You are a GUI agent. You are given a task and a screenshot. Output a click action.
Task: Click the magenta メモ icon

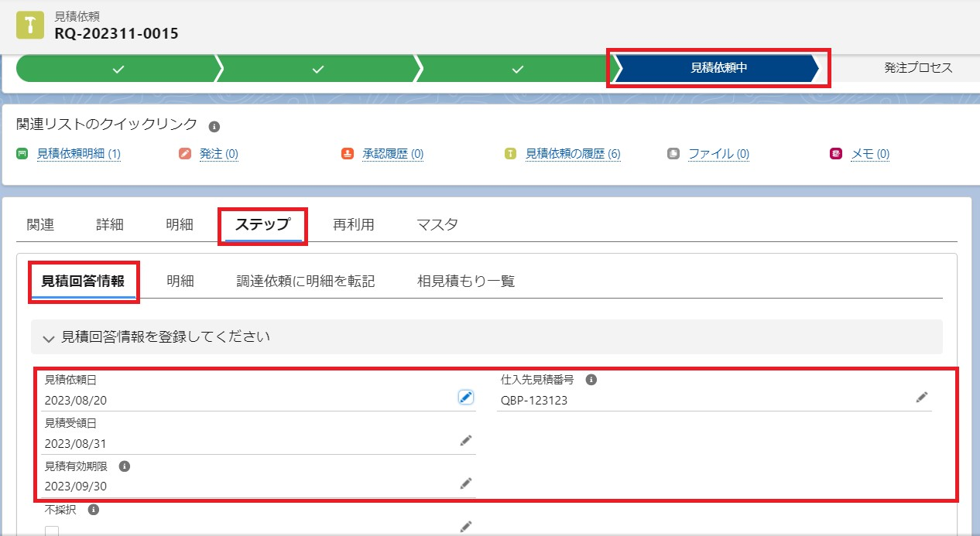(835, 154)
